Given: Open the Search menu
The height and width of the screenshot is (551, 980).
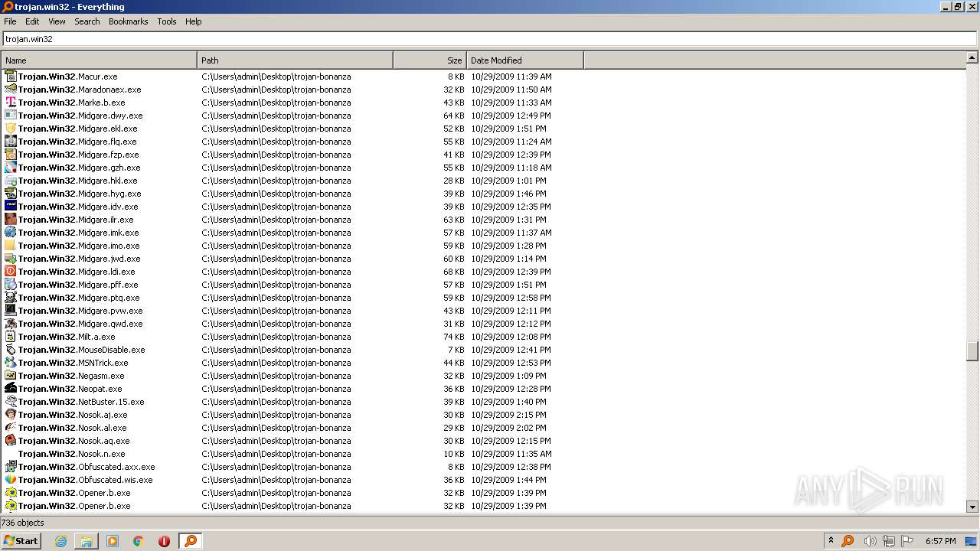Looking at the screenshot, I should click(x=87, y=21).
